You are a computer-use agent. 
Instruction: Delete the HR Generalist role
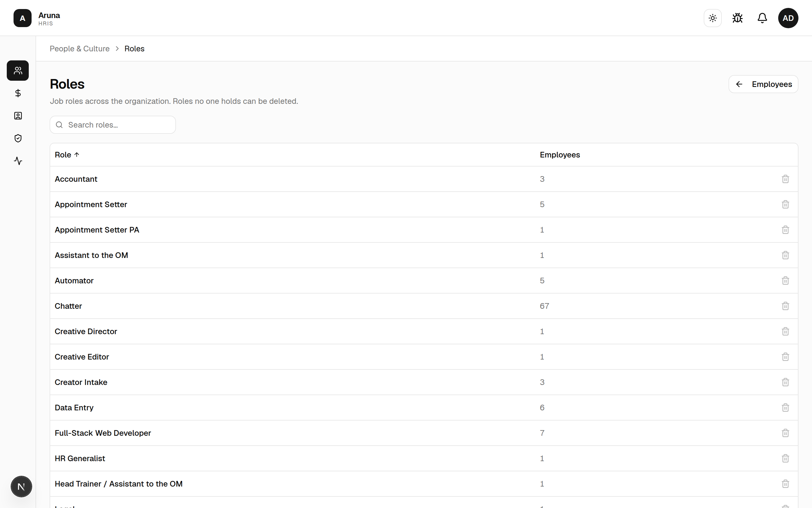[785, 458]
